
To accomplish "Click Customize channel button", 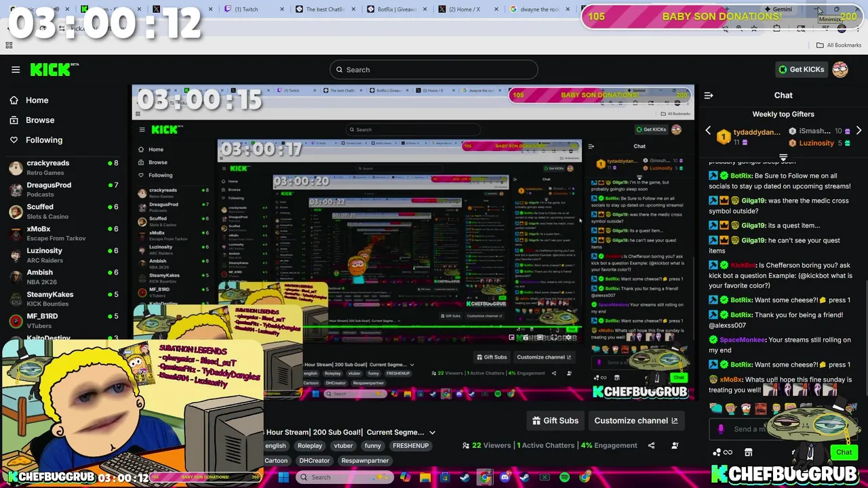I will coord(636,420).
